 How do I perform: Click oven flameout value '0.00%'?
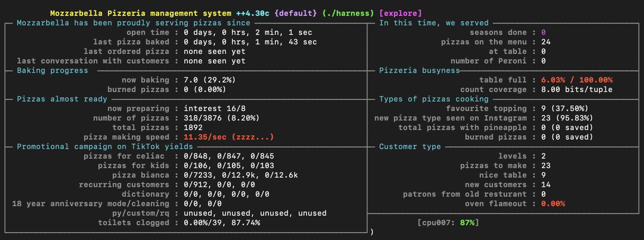coord(553,204)
